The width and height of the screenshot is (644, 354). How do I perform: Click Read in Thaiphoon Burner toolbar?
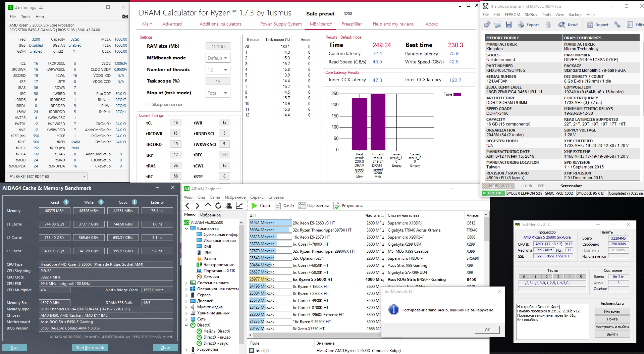pyautogui.click(x=568, y=24)
